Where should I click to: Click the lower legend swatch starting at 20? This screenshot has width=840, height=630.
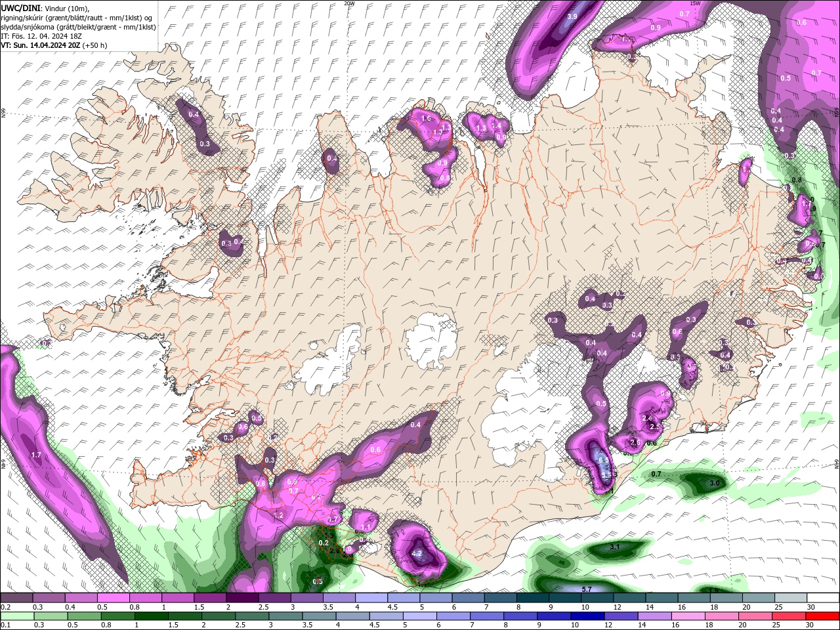[755, 616]
